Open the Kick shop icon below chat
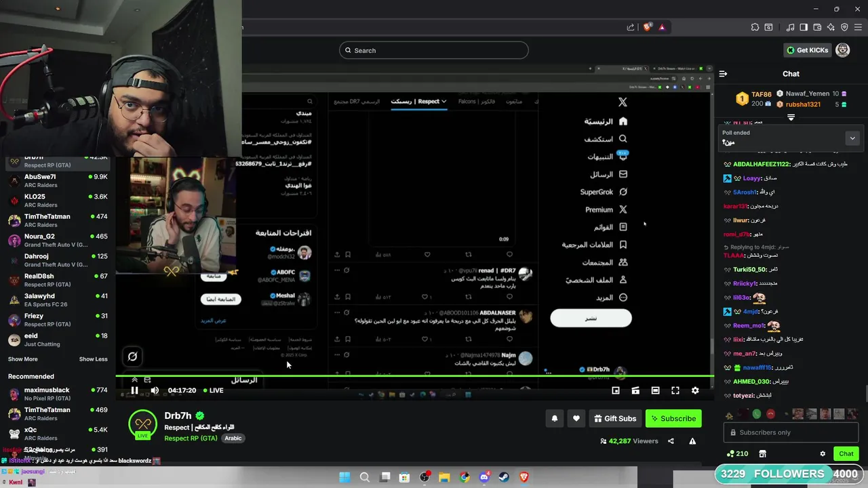 pos(762,454)
